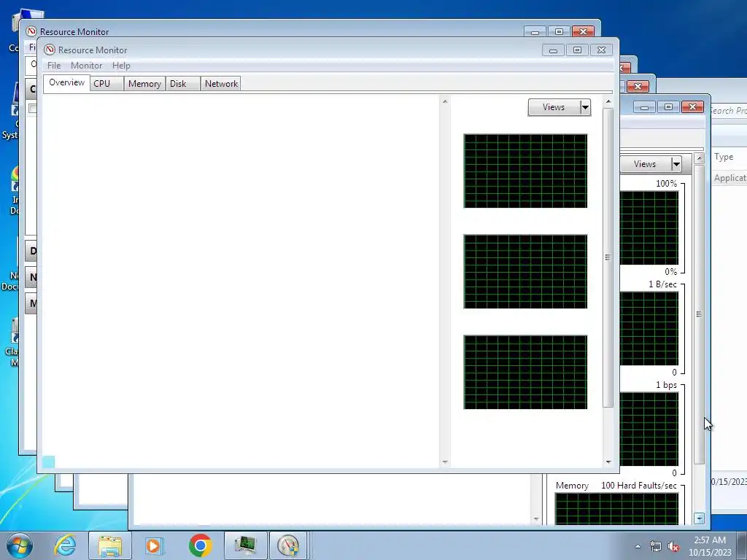The width and height of the screenshot is (747, 560).
Task: Maximize the front Resource Monitor window
Action: tap(578, 50)
